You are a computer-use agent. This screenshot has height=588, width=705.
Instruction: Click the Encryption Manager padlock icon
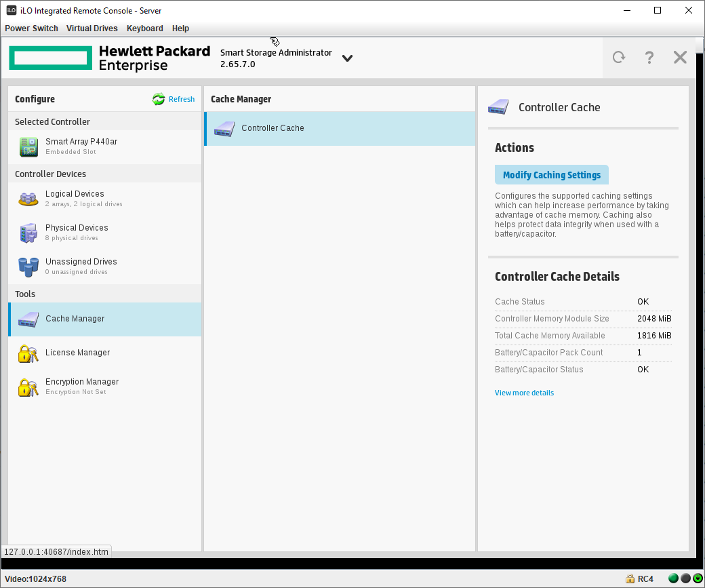(x=28, y=387)
